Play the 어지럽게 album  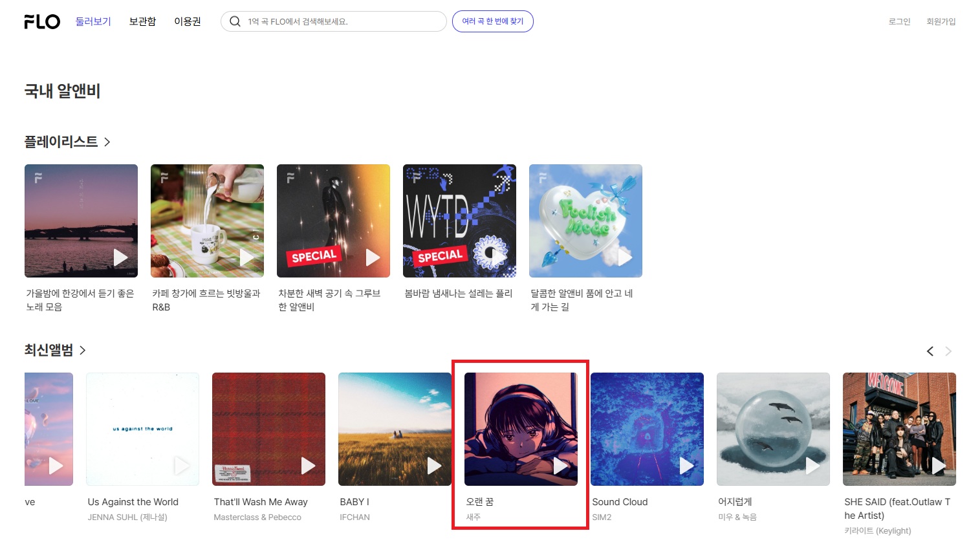pyautogui.click(x=812, y=466)
